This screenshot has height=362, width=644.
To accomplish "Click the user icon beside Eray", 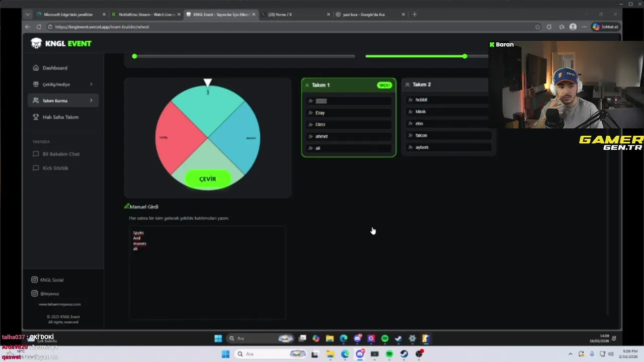I will click(x=310, y=113).
